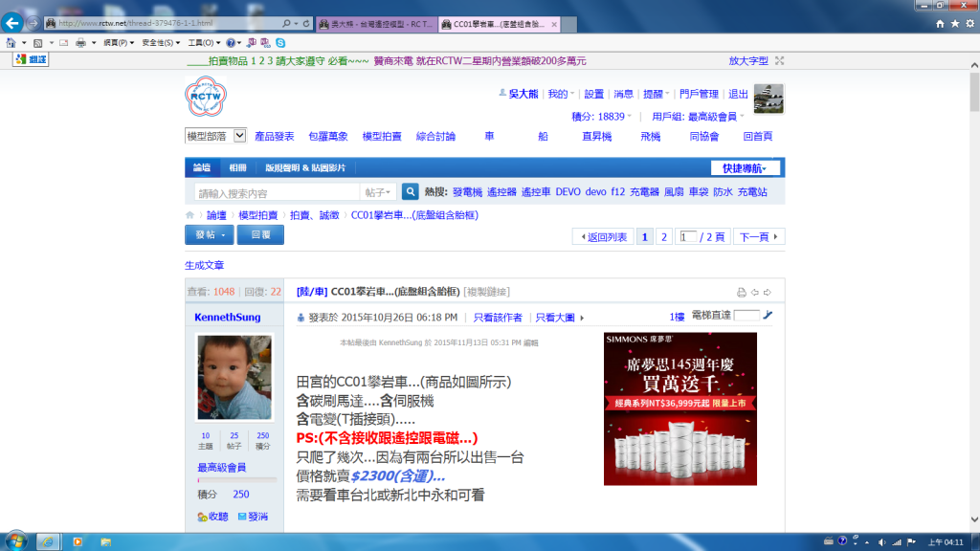Image resolution: width=980 pixels, height=551 pixels.
Task: Click the elevator jump go icon
Action: 768,316
